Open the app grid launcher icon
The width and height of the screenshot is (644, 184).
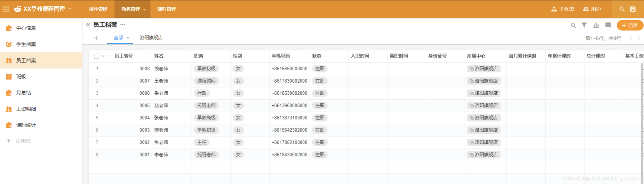click(6, 9)
